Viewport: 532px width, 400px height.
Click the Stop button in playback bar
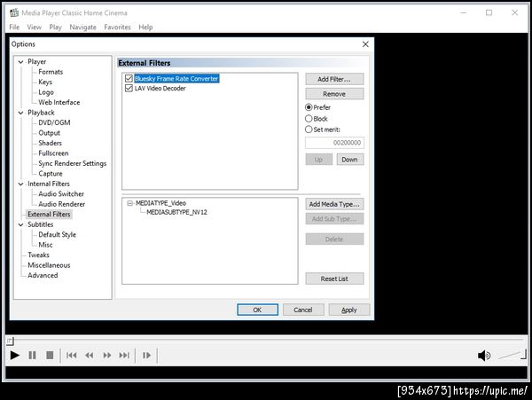pos(50,356)
